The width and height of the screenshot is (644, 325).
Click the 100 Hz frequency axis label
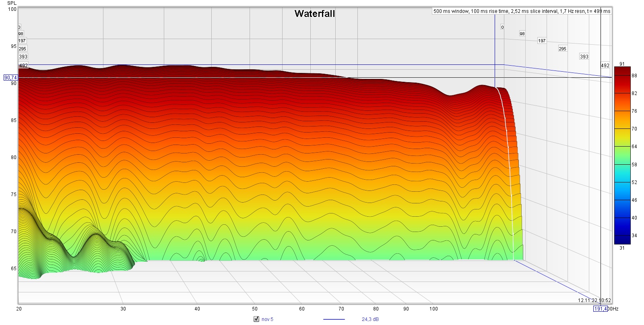point(433,309)
